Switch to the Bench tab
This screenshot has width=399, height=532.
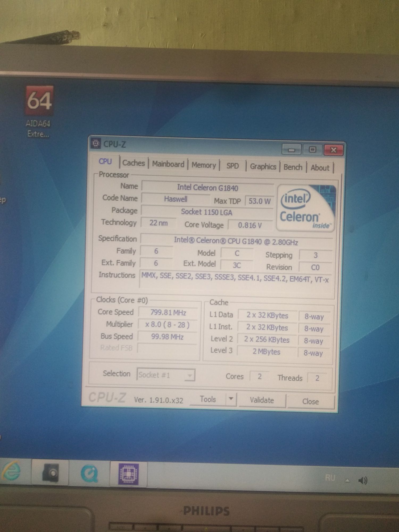coord(293,167)
